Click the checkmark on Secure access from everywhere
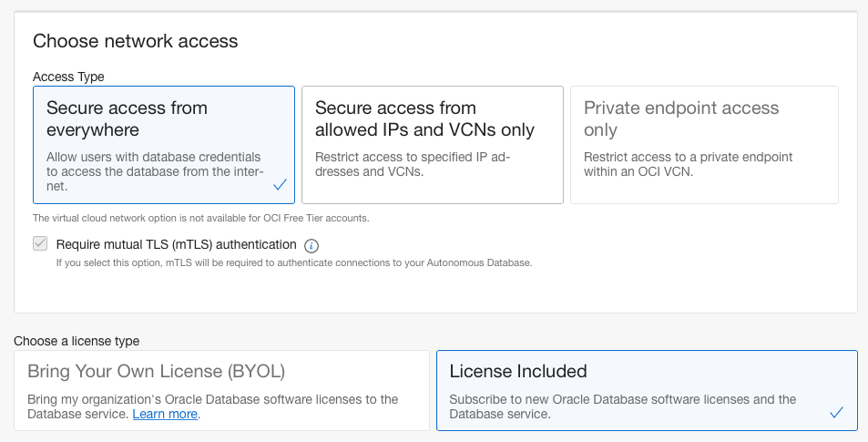 coord(281,185)
